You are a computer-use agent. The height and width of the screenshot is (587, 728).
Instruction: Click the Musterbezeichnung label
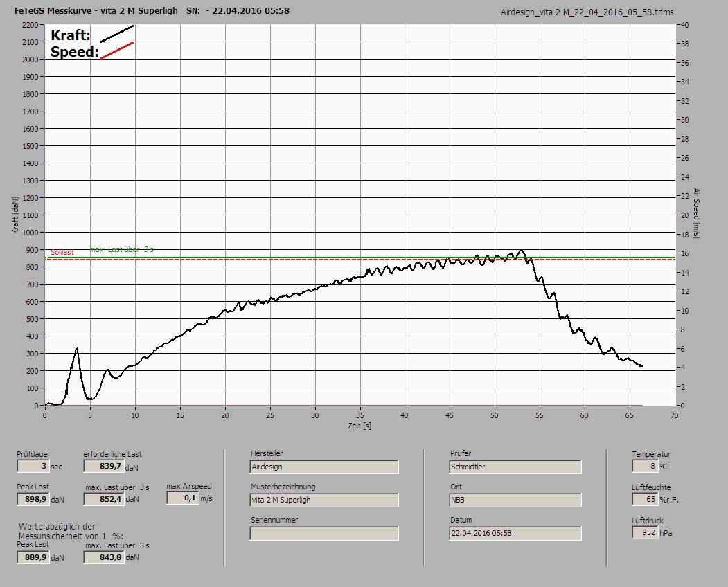(283, 487)
